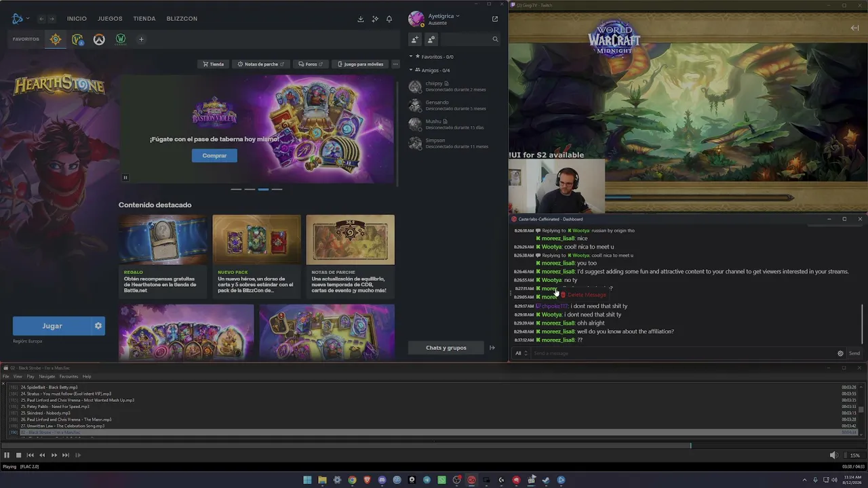Open the Favourites menu in music player

click(x=68, y=376)
